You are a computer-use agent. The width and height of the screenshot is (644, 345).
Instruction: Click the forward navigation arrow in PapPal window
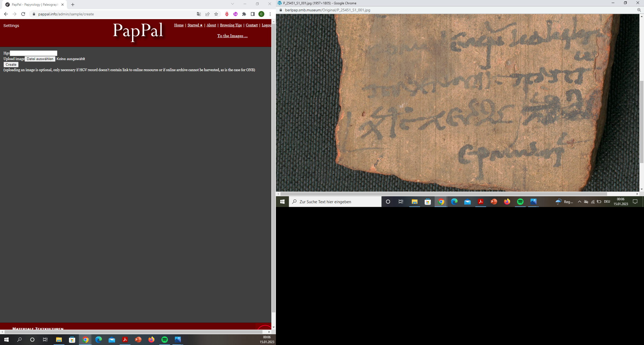(15, 14)
